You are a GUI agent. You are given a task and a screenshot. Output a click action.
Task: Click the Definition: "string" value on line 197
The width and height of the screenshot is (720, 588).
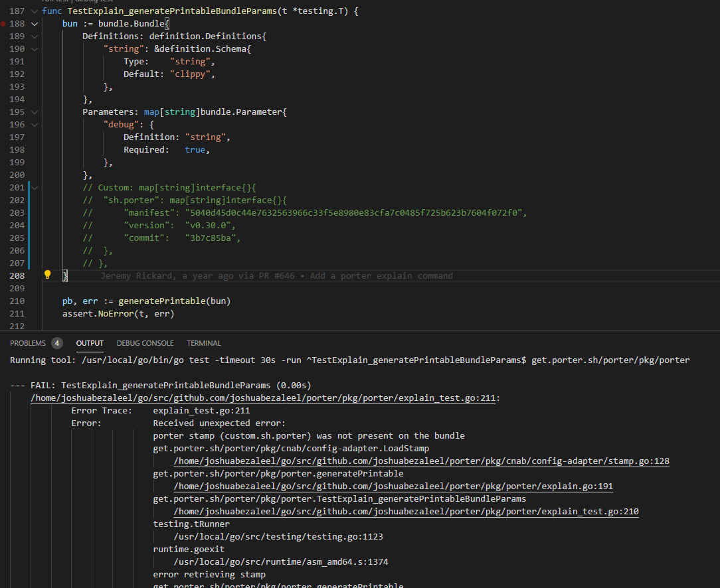click(x=205, y=137)
